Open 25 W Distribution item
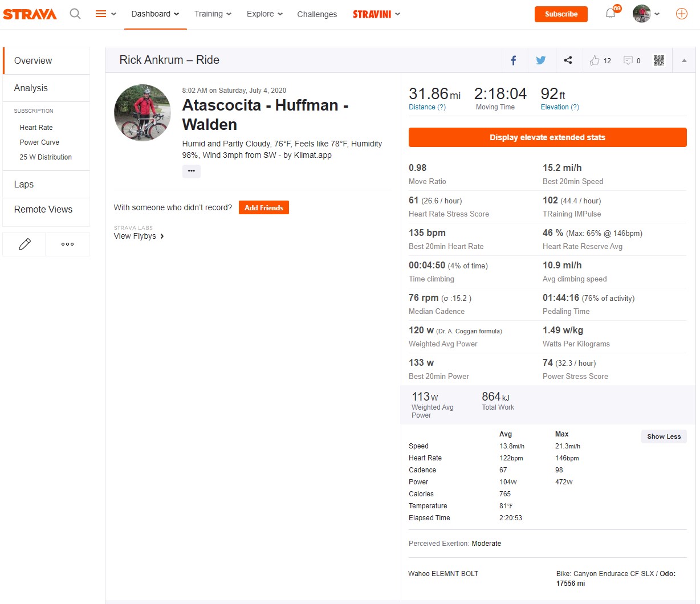 (x=46, y=157)
